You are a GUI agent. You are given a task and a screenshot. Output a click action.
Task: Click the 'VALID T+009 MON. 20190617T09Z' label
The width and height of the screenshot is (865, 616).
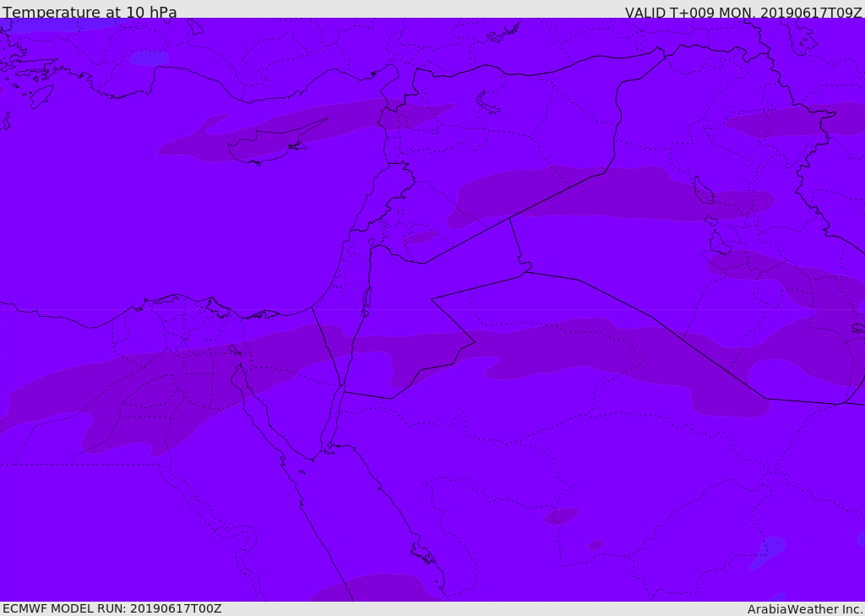743,13
